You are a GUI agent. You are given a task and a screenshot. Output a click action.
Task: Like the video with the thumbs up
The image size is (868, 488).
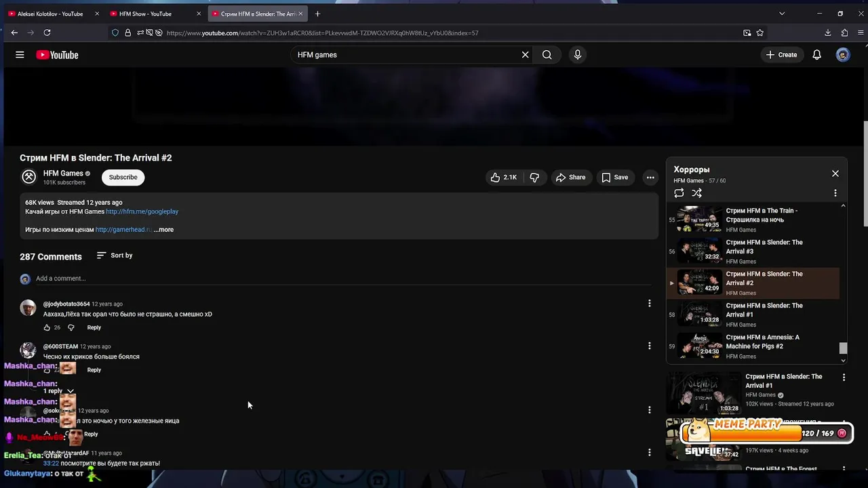point(504,178)
